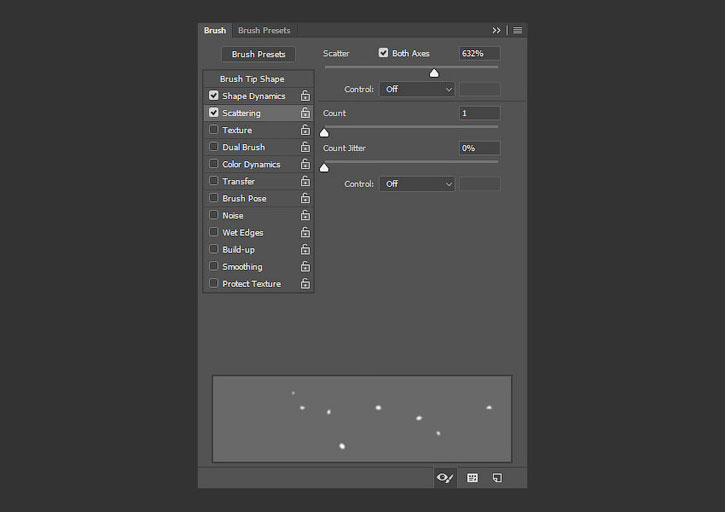Viewport: 725px width, 512px height.
Task: Open the Brush panel flyout menu
Action: tap(517, 31)
